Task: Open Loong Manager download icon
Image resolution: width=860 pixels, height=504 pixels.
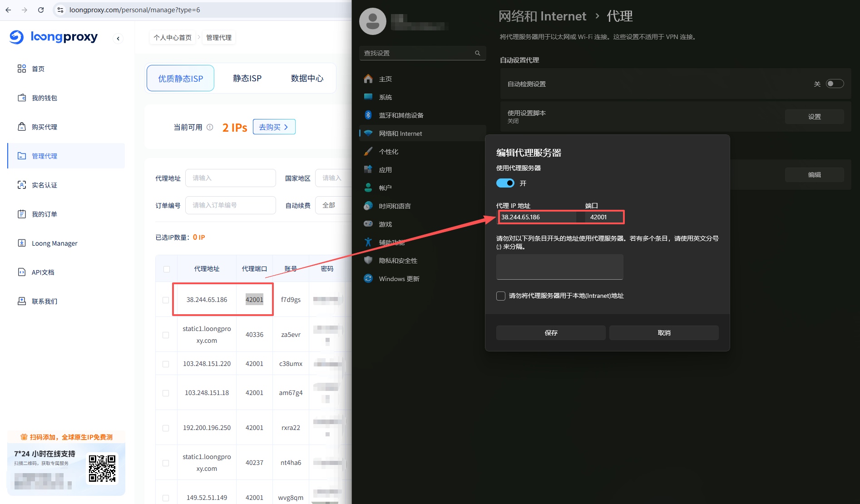Action: click(22, 243)
